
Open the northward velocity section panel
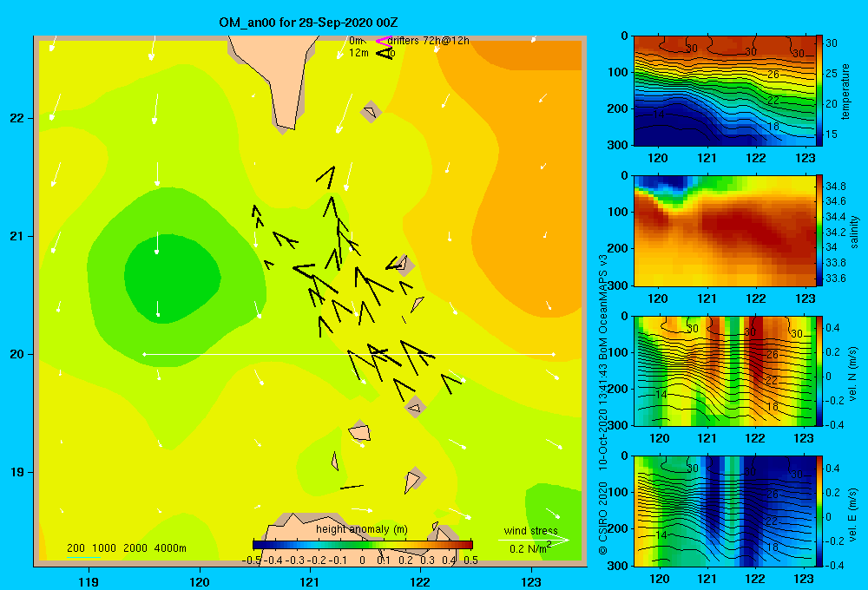(725, 370)
